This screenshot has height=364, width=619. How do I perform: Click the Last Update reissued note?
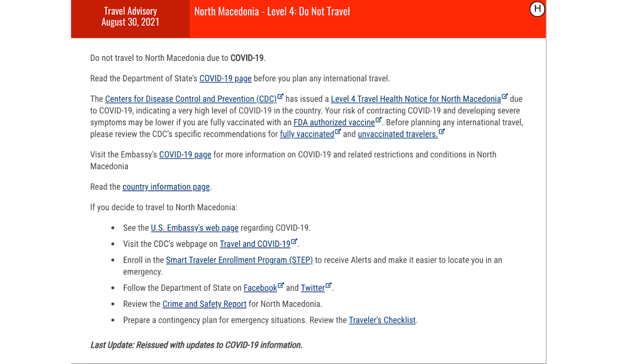[197, 345]
